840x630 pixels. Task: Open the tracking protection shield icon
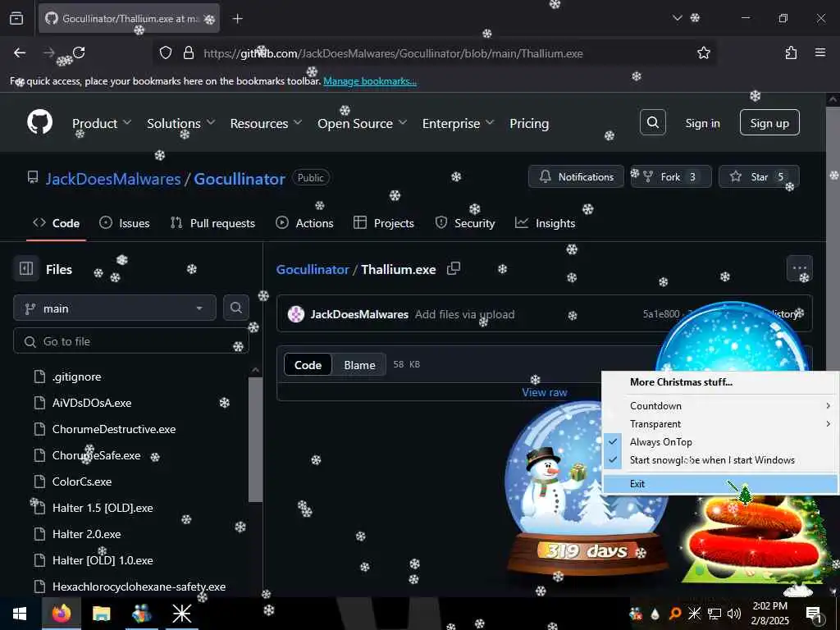coord(166,52)
